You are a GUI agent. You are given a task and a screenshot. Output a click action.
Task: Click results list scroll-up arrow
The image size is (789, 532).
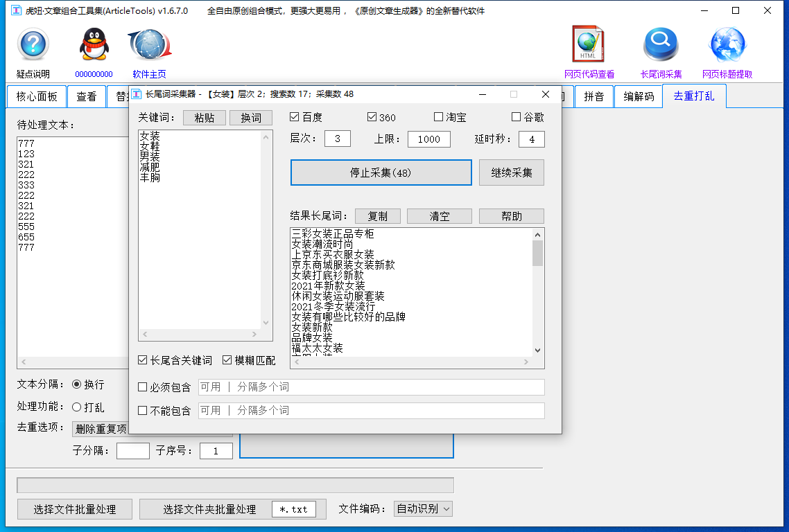tap(537, 235)
